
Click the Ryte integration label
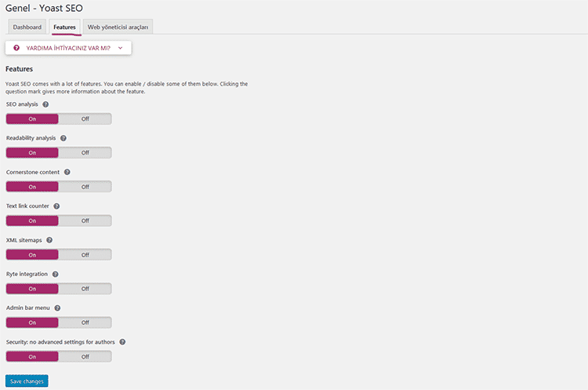tap(27, 274)
